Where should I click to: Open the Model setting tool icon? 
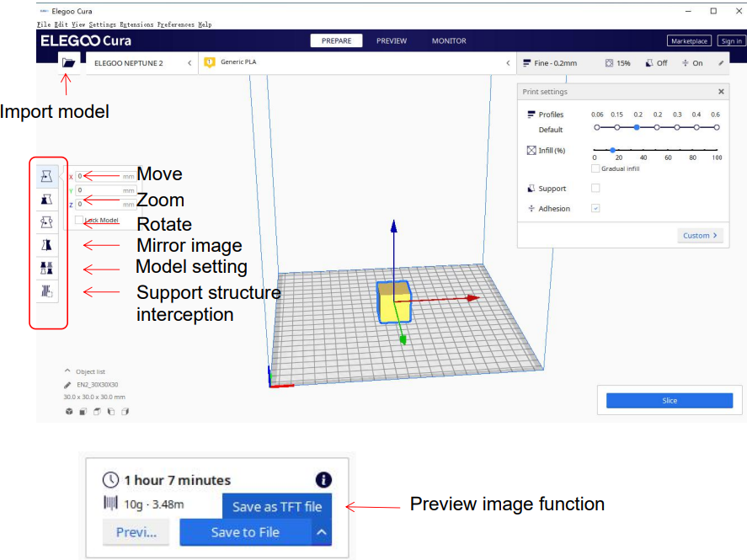(x=46, y=268)
